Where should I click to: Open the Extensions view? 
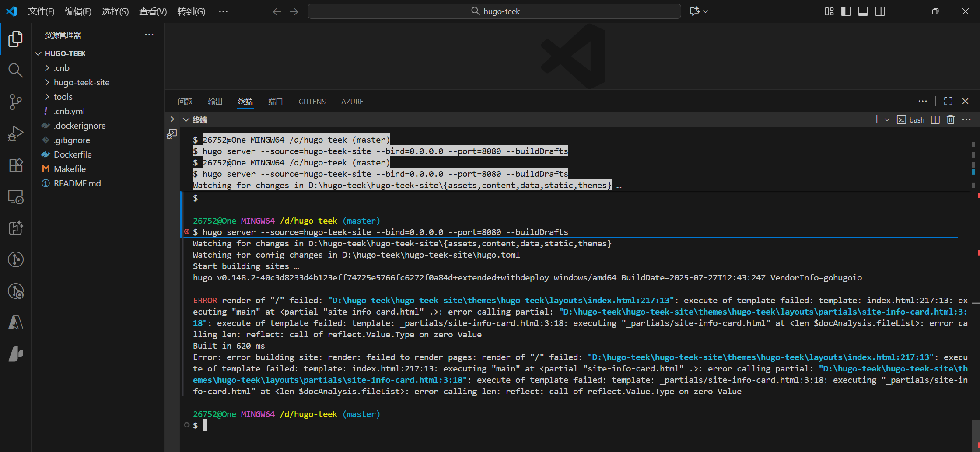point(15,165)
